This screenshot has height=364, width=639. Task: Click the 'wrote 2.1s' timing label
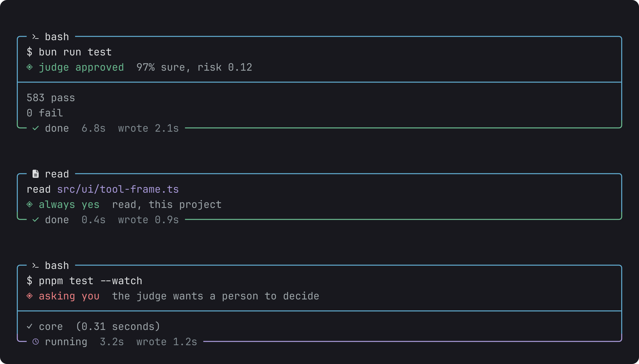coord(149,128)
